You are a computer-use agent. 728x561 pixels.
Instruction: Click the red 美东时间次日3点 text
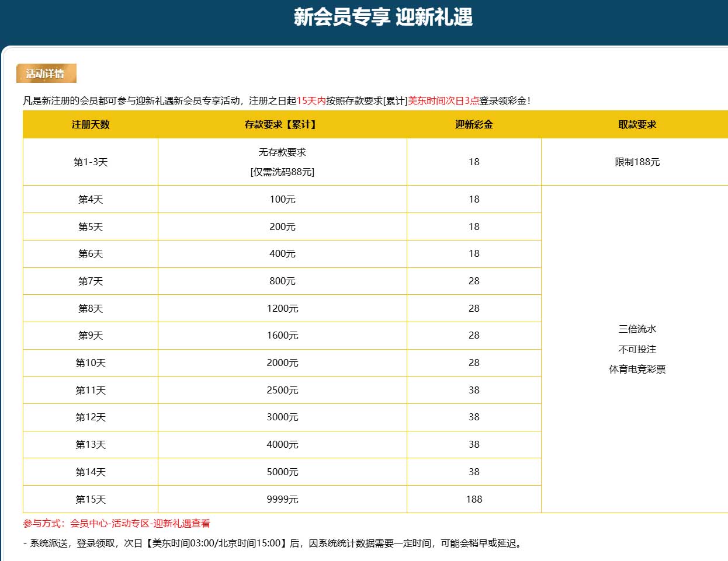coord(443,100)
